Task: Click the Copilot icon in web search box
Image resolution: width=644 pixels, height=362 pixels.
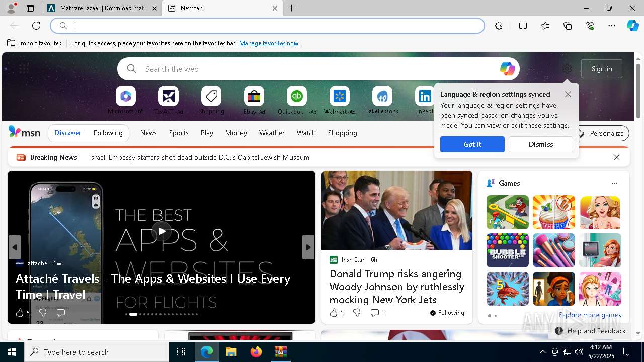Action: click(x=507, y=69)
